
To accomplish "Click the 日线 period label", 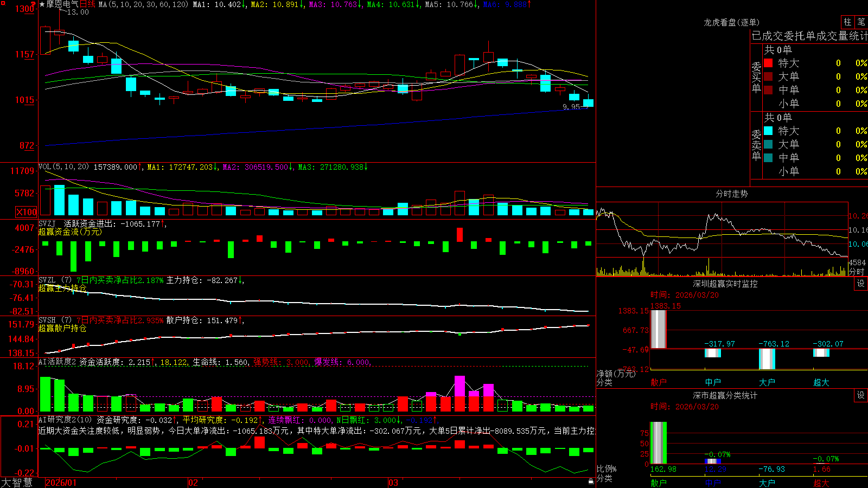I will pos(87,4).
